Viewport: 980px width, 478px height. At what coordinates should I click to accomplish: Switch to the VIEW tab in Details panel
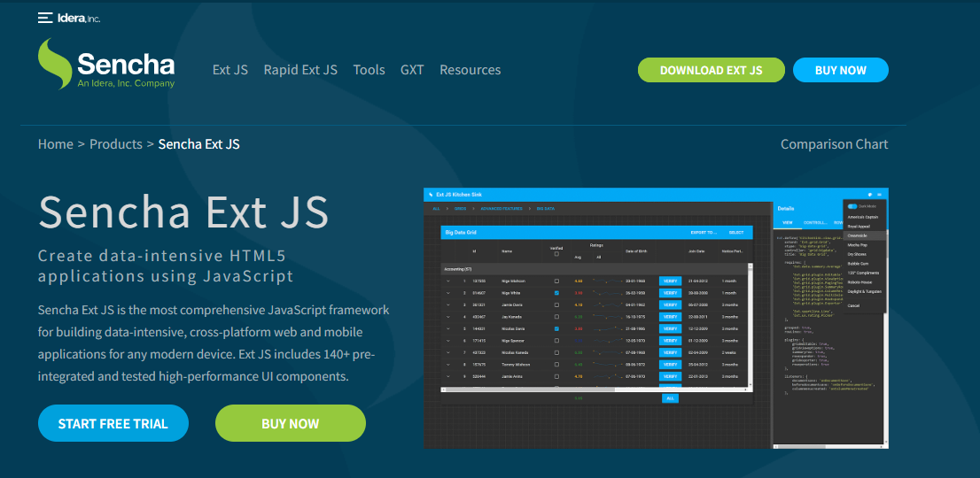[x=788, y=222]
